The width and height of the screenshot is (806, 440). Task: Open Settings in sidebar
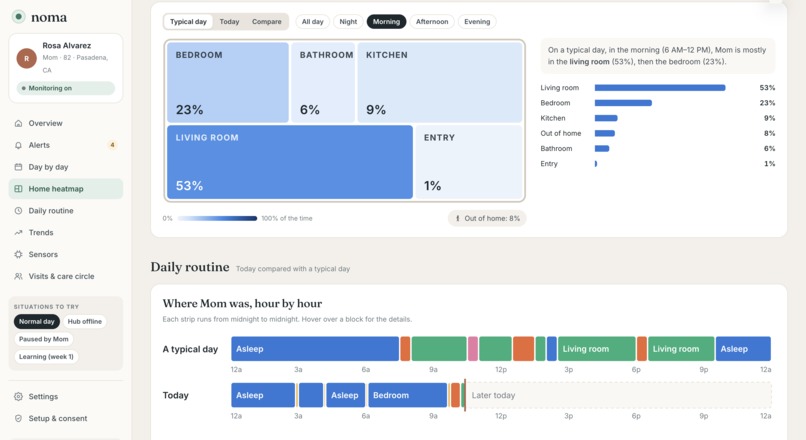66,397
